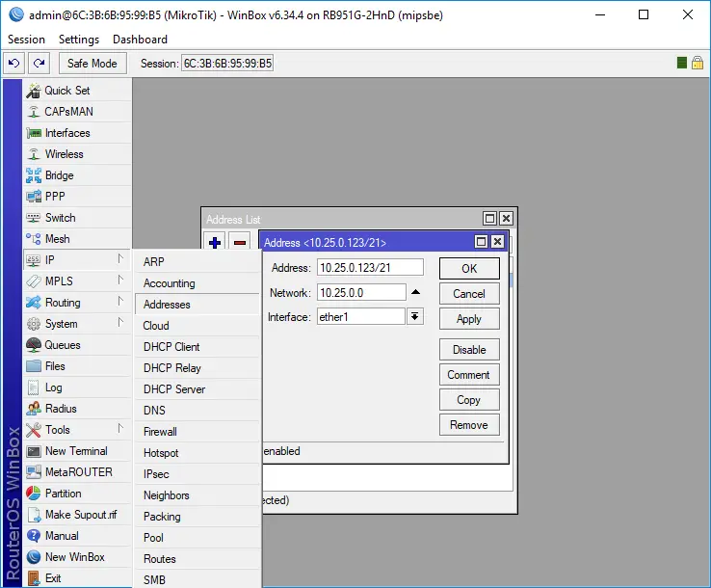Click the blue plus add-address icon
Screen dimensions: 711x588
tap(215, 243)
